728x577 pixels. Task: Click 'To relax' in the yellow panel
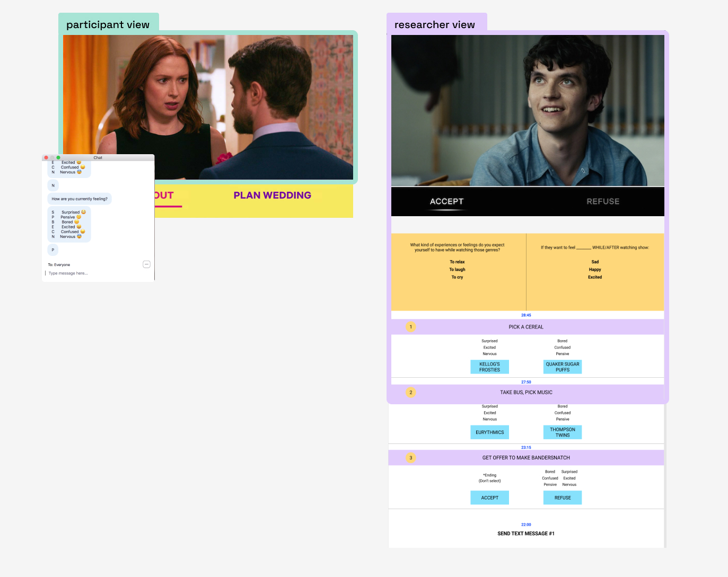[457, 262]
